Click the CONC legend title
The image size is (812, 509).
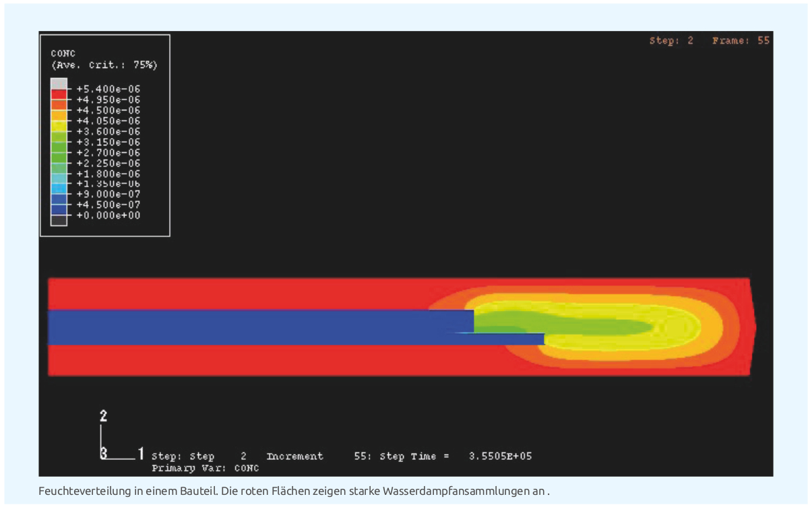(x=63, y=53)
